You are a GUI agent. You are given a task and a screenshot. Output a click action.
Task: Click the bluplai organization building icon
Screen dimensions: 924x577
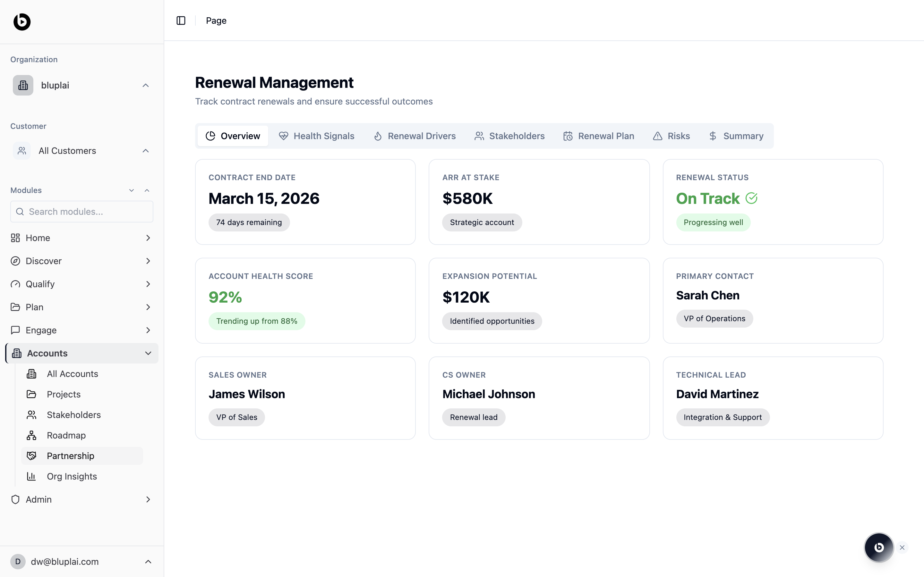pyautogui.click(x=23, y=85)
